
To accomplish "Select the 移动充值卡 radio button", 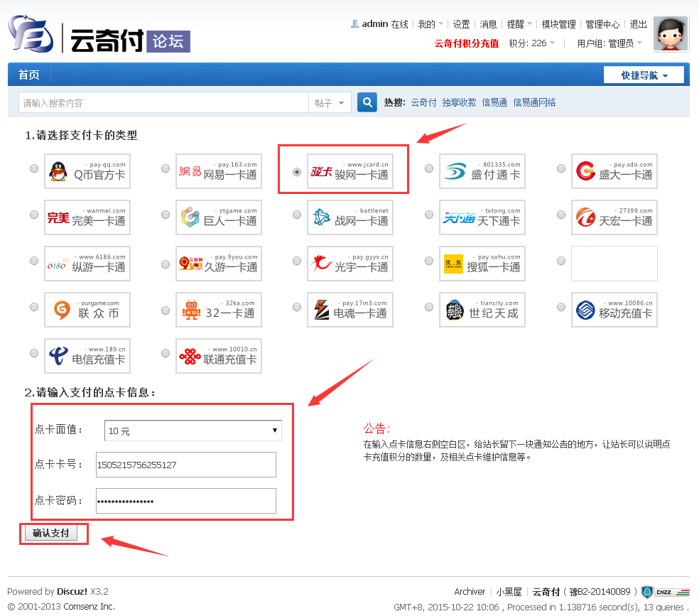I will click(x=561, y=307).
